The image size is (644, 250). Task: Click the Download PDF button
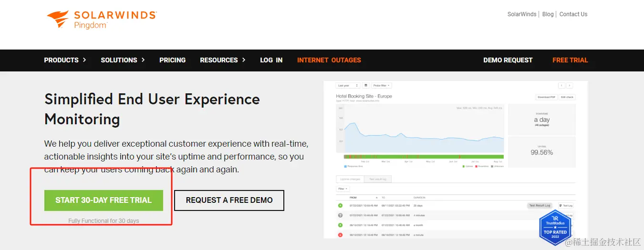[x=547, y=97]
